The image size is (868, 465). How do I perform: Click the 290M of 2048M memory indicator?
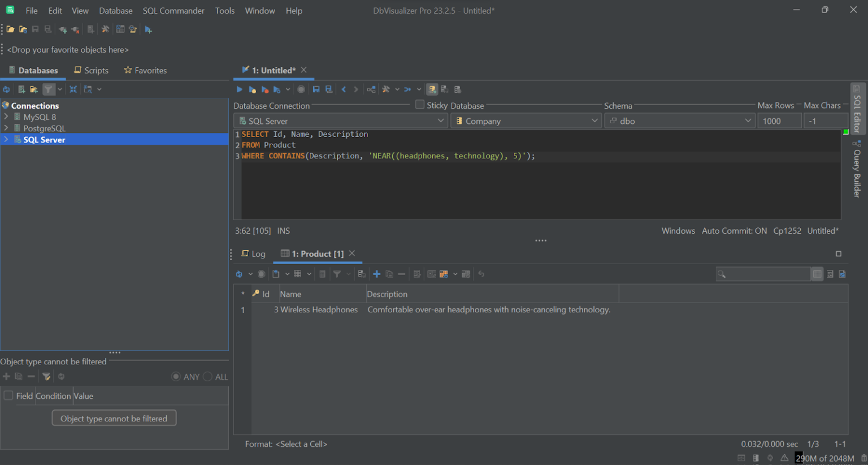click(824, 458)
